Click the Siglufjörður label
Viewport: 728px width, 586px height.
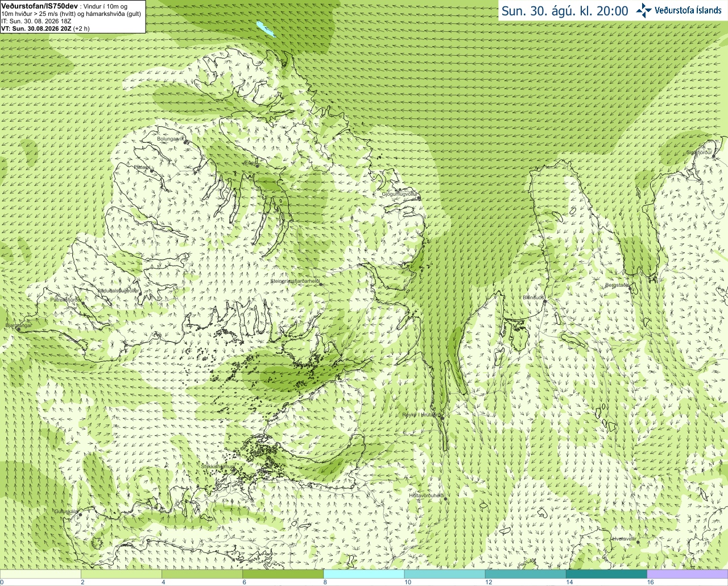700,152
